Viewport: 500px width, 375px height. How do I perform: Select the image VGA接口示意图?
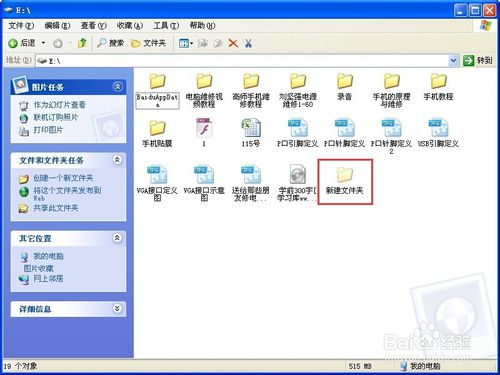204,183
